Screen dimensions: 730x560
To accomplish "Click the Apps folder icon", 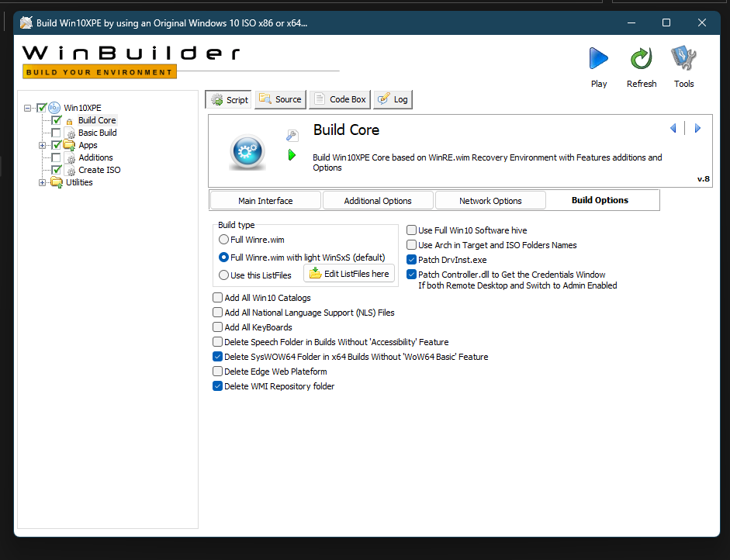I will 69,145.
